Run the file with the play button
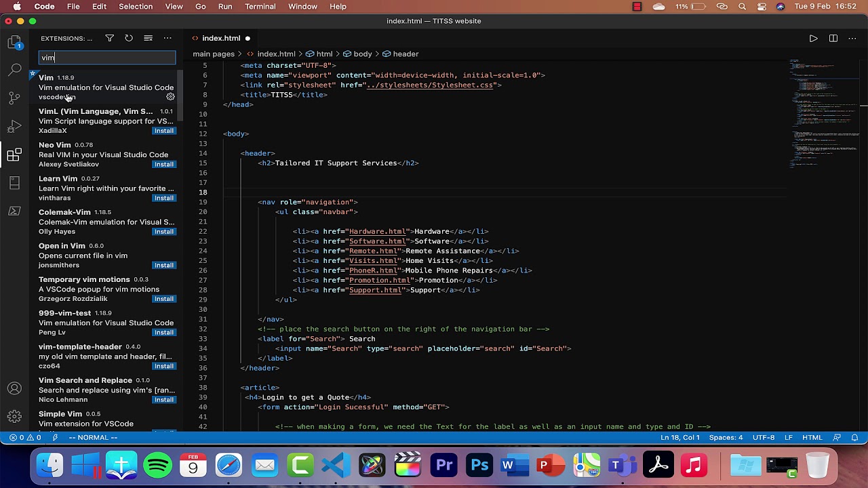Screen dimensions: 868x488 coord(813,39)
